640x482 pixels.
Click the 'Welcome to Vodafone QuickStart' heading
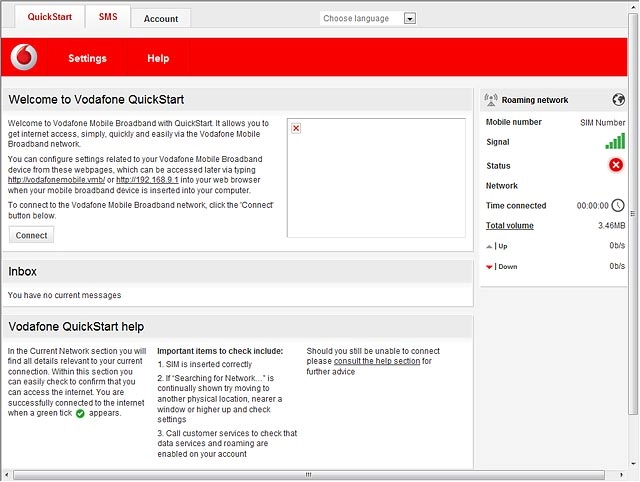tap(96, 100)
